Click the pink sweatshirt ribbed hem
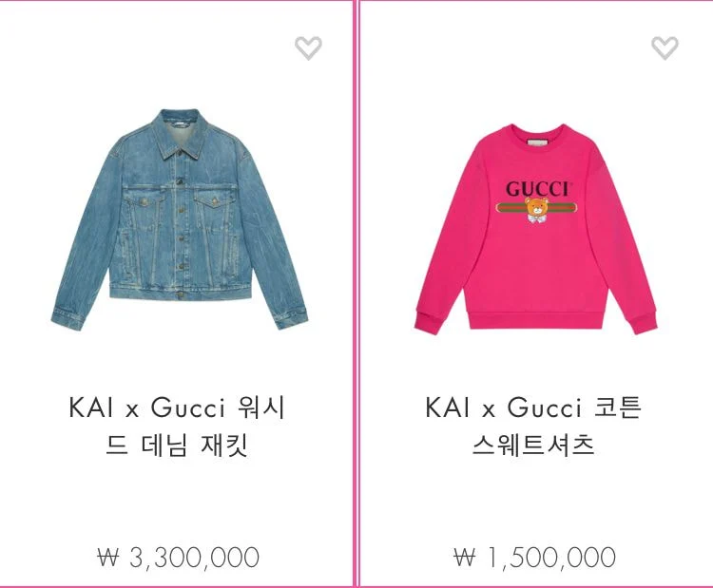Viewport: 713px width, 588px height. tap(537, 320)
